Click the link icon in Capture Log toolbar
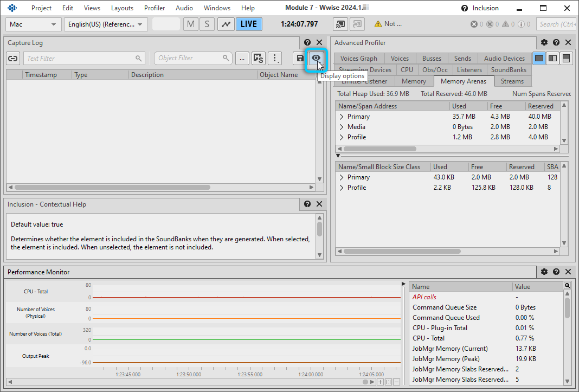This screenshot has height=392, width=579. (13, 58)
